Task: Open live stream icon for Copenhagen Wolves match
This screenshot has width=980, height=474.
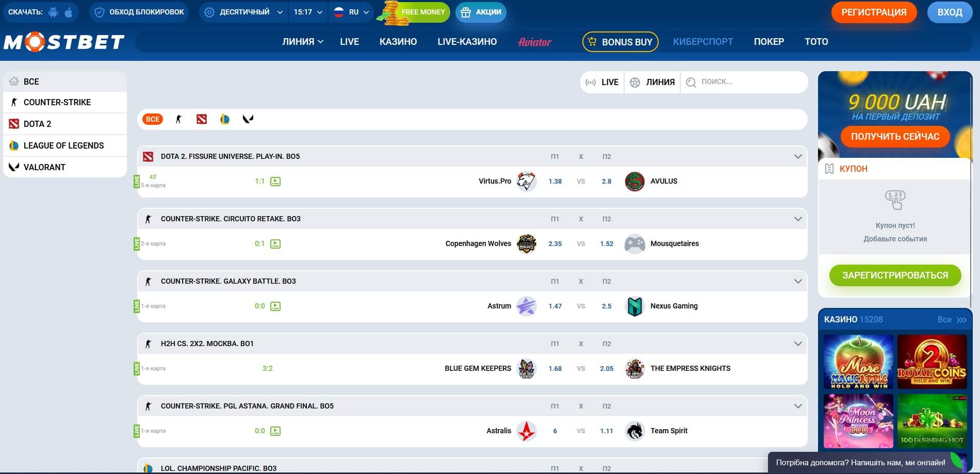Action: coord(275,244)
